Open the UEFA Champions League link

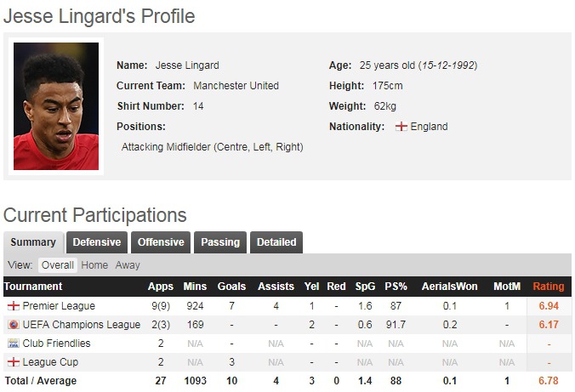point(82,324)
